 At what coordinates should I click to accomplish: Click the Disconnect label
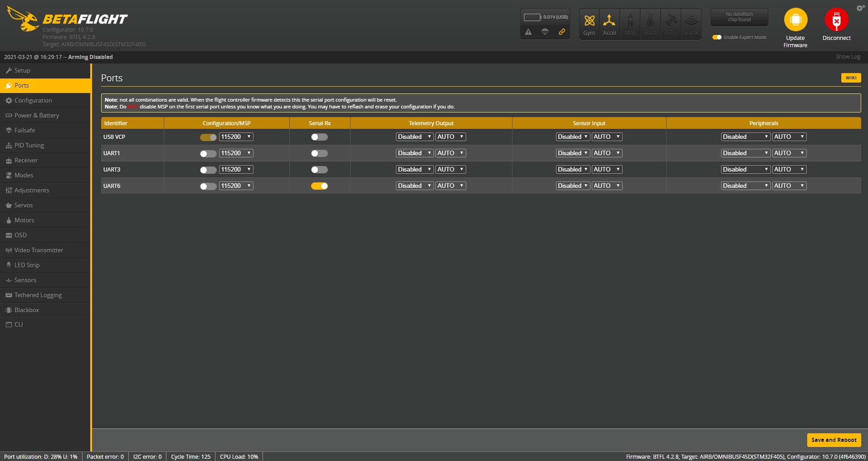[837, 38]
